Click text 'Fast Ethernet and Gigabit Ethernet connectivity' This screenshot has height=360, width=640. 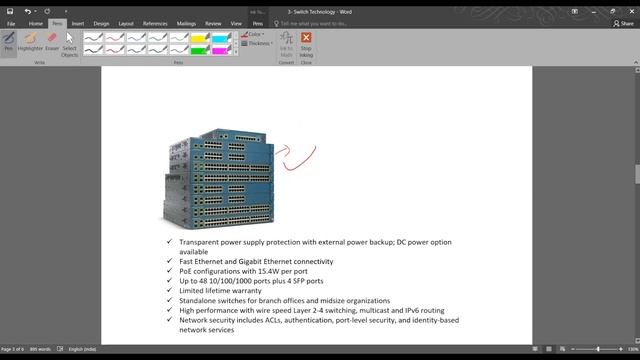(x=256, y=261)
